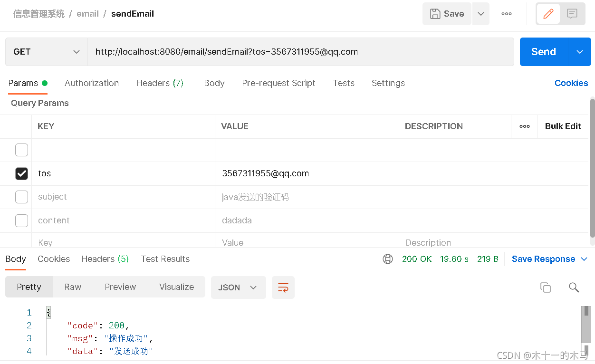The height and width of the screenshot is (364, 595).
Task: Open the response Cookies tab
Action: [x=54, y=259]
